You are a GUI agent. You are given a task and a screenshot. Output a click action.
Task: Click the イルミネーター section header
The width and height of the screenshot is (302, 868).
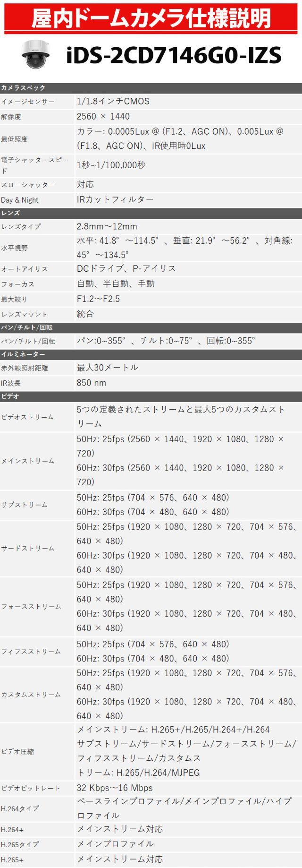point(23,354)
